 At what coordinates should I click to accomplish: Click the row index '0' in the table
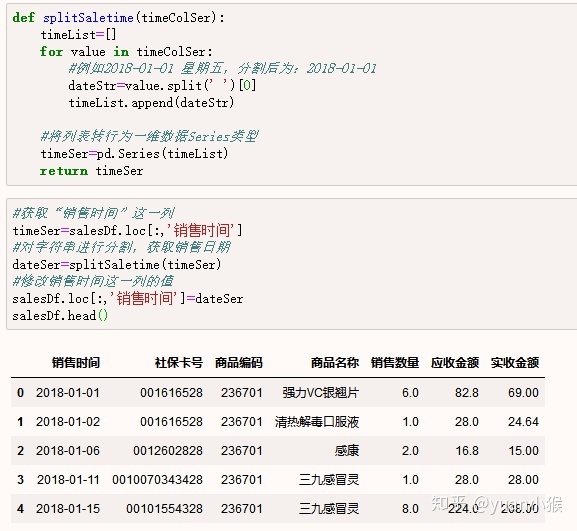point(20,393)
